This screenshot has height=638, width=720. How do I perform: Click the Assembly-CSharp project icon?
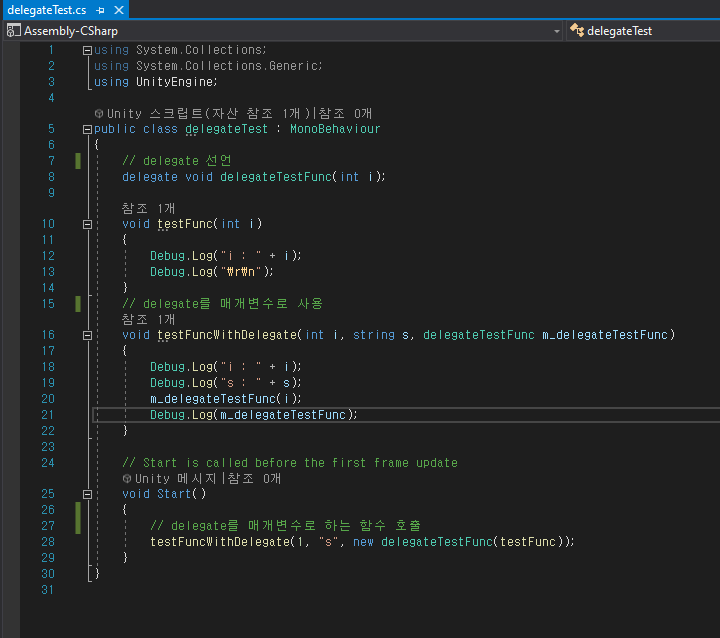(x=13, y=31)
